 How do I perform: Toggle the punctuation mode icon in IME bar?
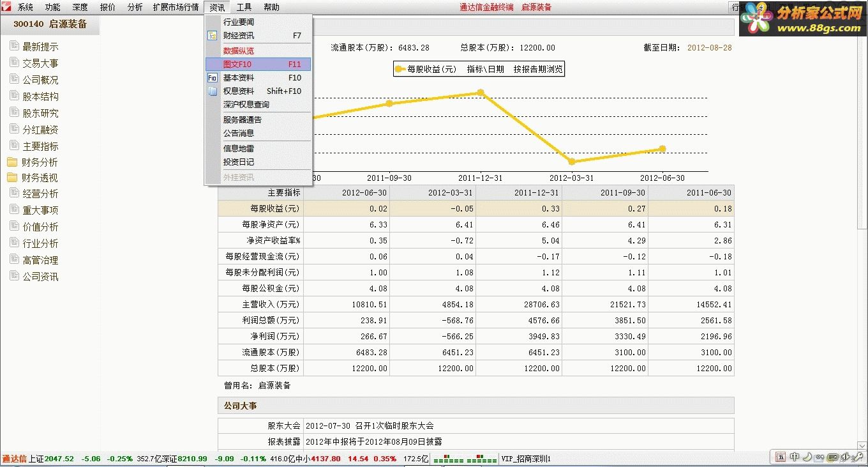pos(819,457)
